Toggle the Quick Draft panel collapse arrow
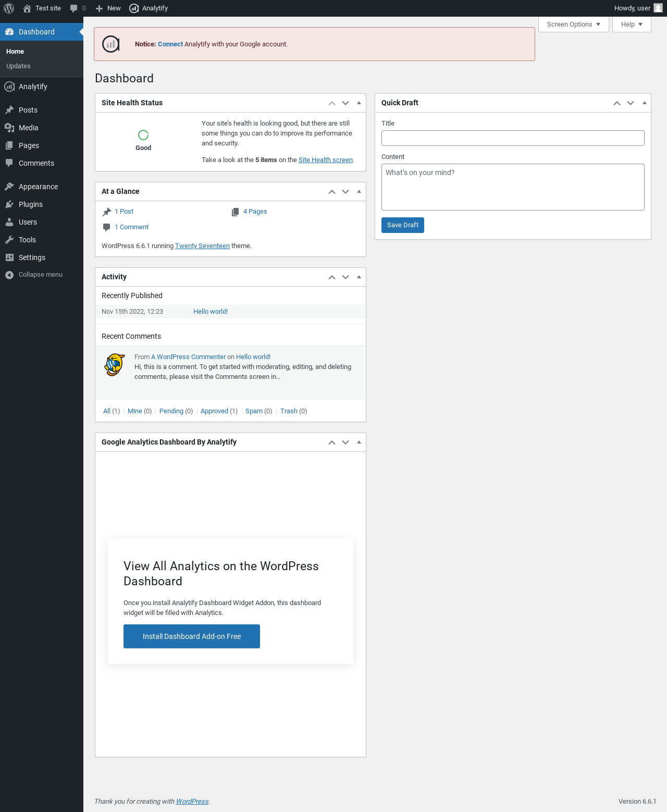This screenshot has width=667, height=812. click(x=645, y=103)
